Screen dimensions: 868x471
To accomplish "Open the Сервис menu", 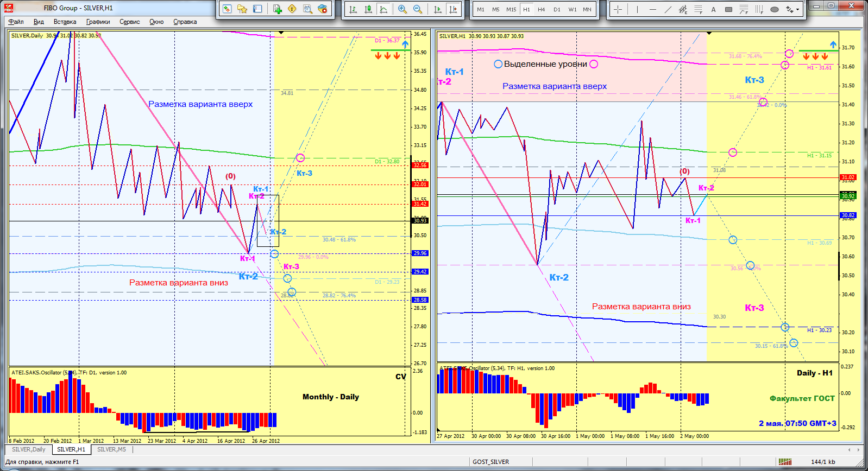I will (129, 22).
